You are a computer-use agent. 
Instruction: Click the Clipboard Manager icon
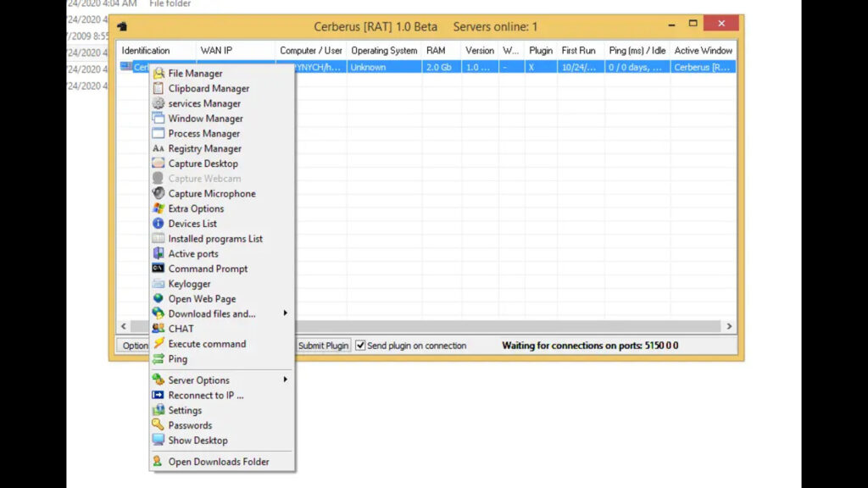pyautogui.click(x=159, y=88)
